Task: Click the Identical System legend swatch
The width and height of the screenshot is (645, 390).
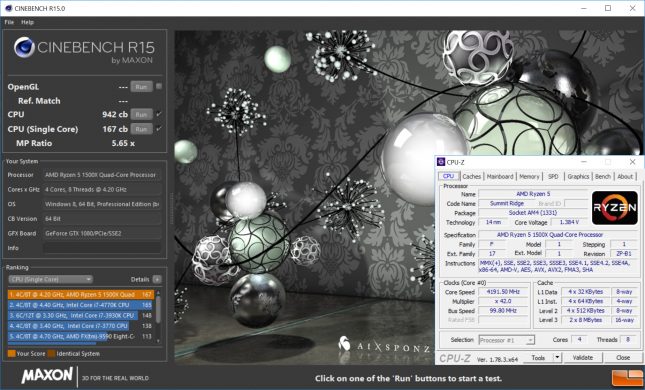Action: (x=51, y=353)
